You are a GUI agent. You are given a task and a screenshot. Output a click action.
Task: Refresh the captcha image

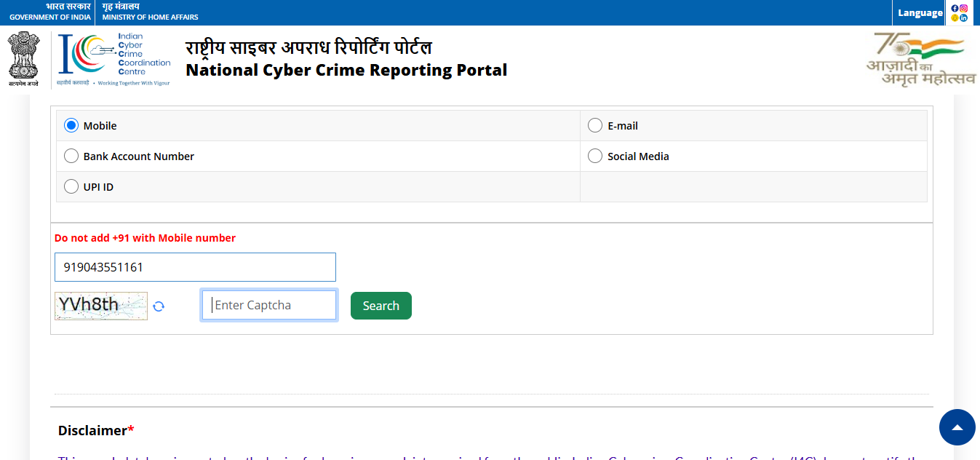tap(159, 306)
